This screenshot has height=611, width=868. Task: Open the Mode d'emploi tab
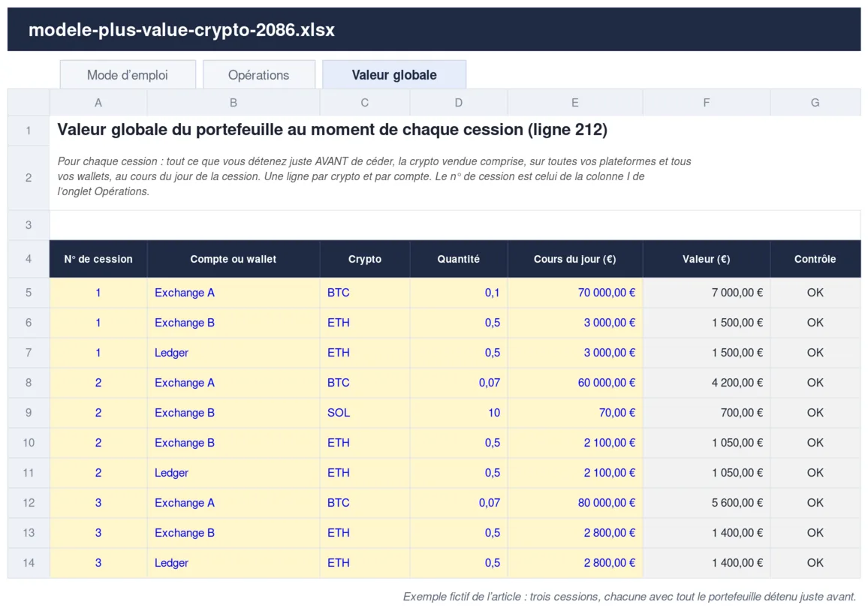click(128, 75)
